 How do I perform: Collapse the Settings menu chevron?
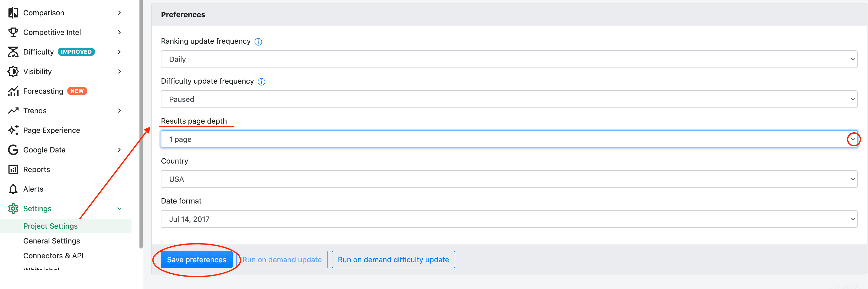click(x=119, y=209)
